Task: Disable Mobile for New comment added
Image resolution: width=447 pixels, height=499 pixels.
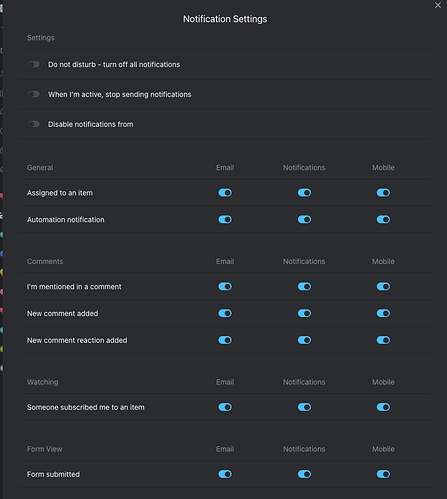Action: (x=383, y=313)
